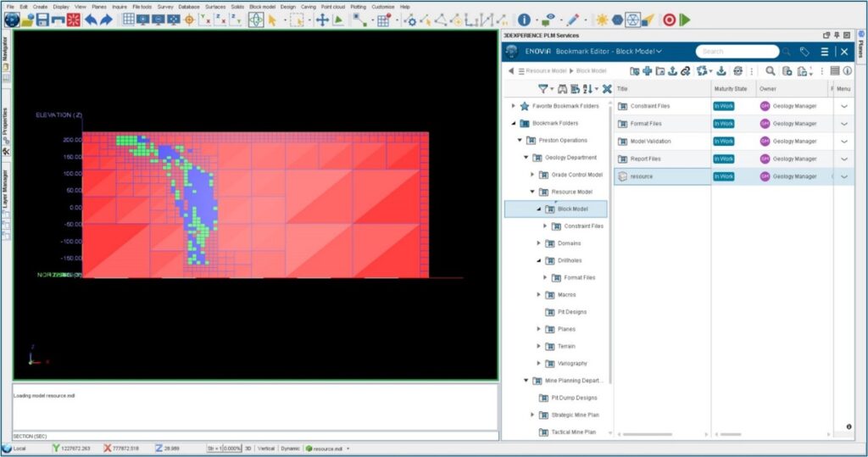
Task: Click the tag icon in ENOVIA header
Action: tap(804, 52)
